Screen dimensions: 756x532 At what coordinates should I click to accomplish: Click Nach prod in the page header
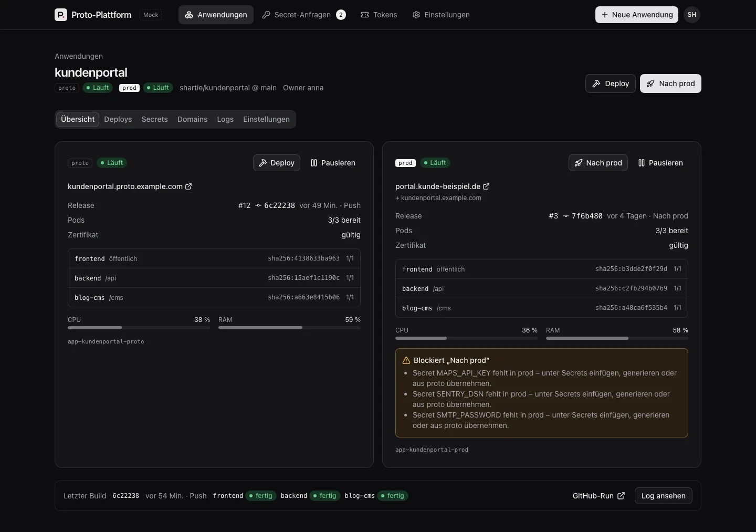click(670, 84)
